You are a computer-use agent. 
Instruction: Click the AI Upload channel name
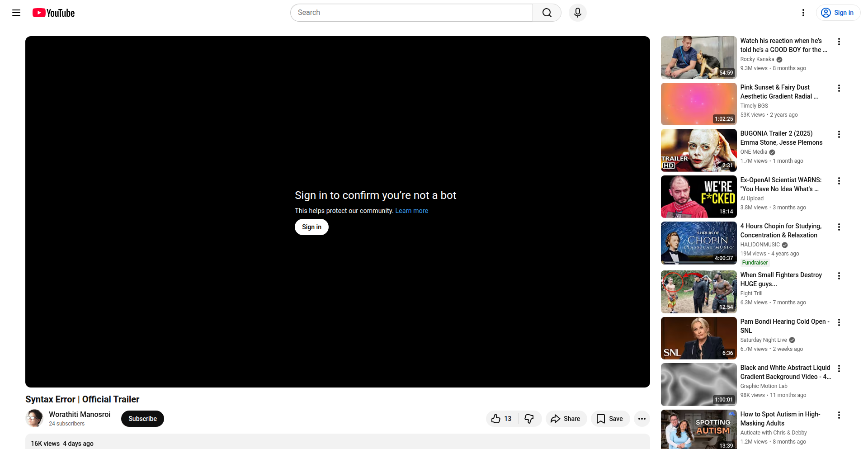[752, 199]
